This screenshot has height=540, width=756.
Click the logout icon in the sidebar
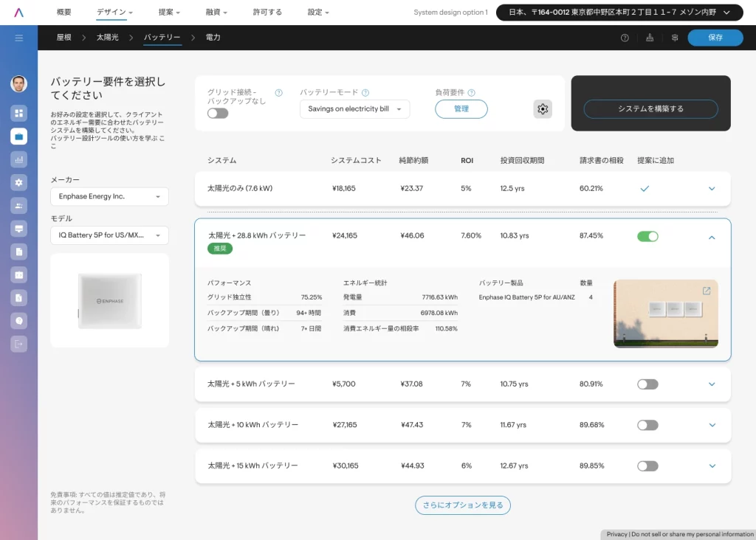point(18,343)
